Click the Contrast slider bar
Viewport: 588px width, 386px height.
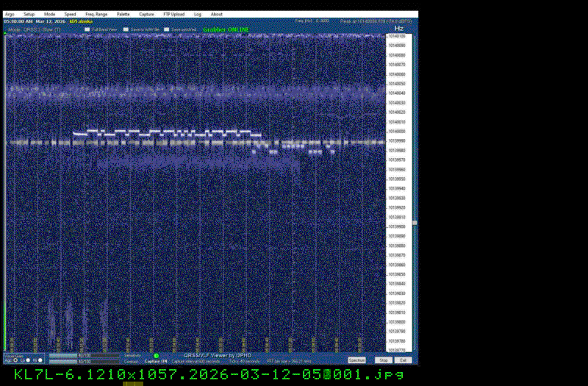pyautogui.click(x=84, y=361)
